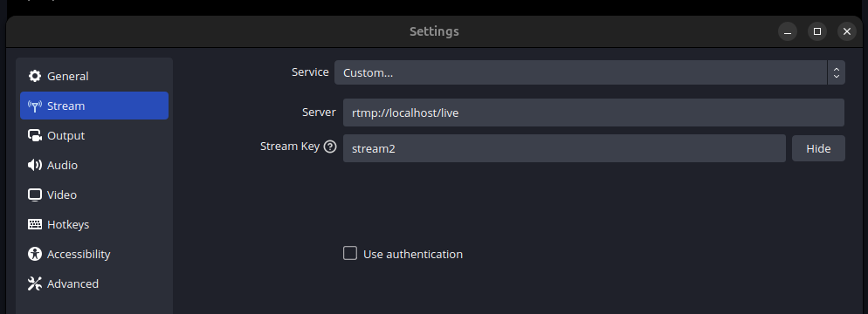Close the Settings dialog
Screen dimensions: 868x314
pyautogui.click(x=847, y=31)
